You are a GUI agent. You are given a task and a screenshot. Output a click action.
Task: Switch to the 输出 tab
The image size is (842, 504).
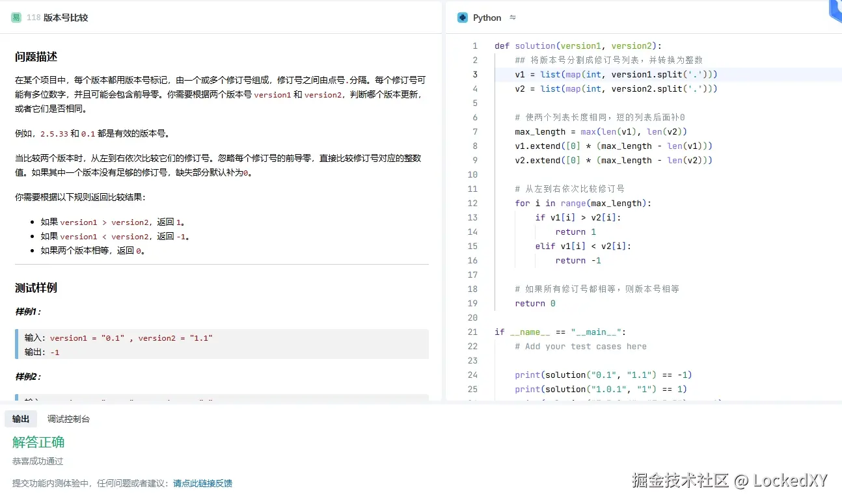(x=20, y=419)
